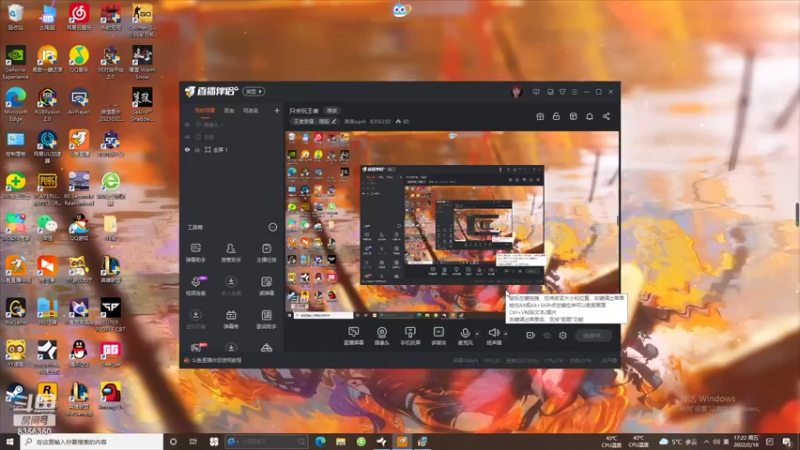Image resolution: width=800 pixels, height=450 pixels.
Task: Expand speaker options arrow
Action: coord(506,334)
